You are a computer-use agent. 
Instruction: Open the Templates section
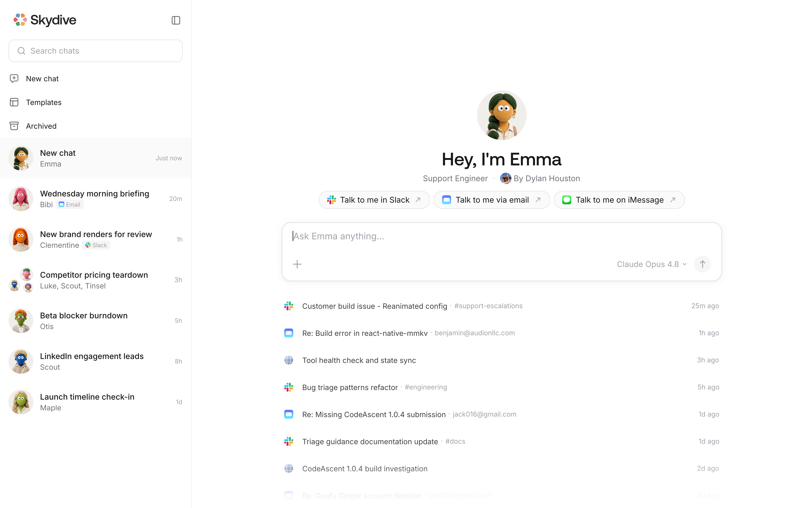click(96, 102)
